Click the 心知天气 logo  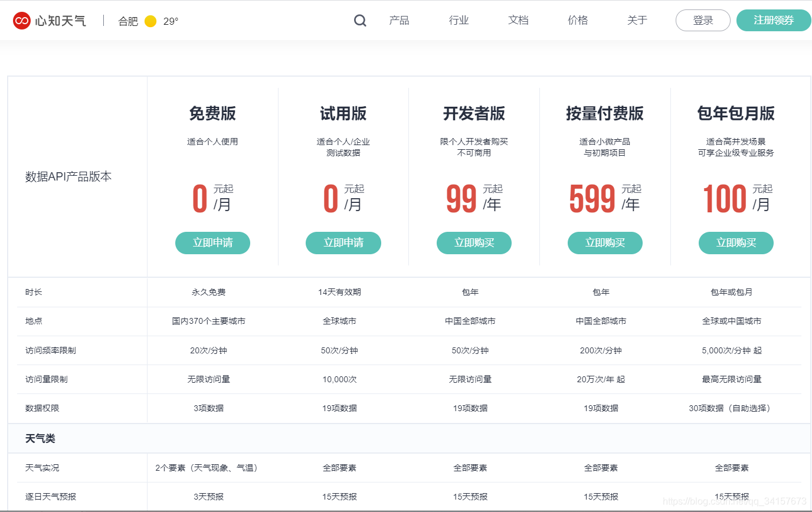point(50,21)
